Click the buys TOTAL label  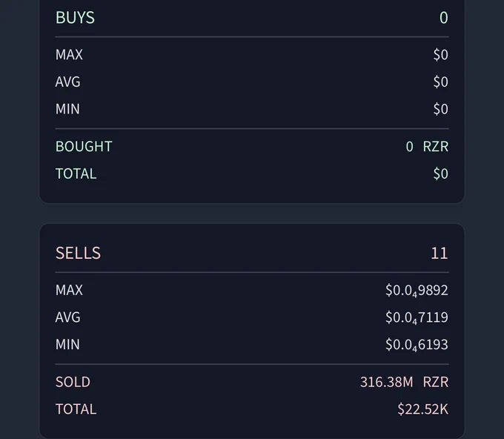pos(76,174)
